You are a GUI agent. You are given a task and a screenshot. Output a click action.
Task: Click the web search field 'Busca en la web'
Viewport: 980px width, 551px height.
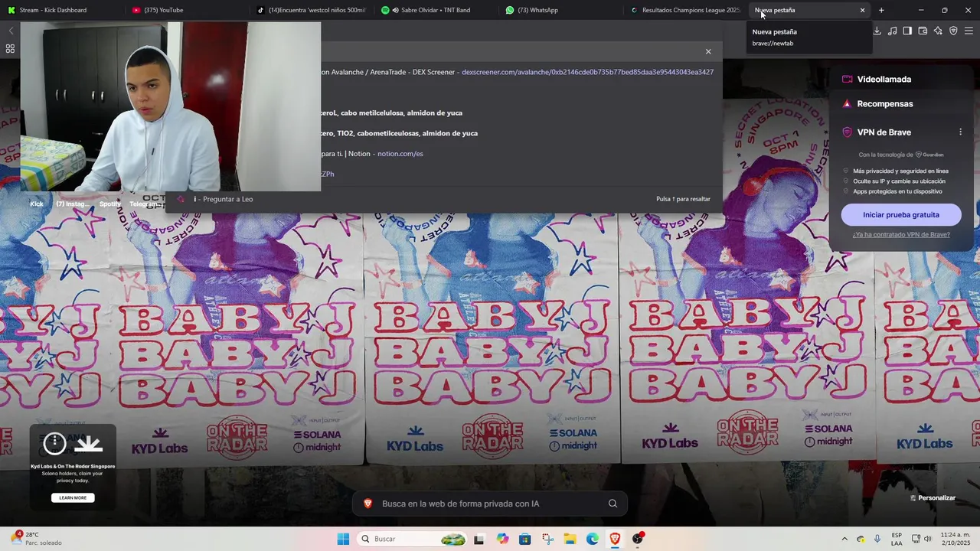pos(490,504)
